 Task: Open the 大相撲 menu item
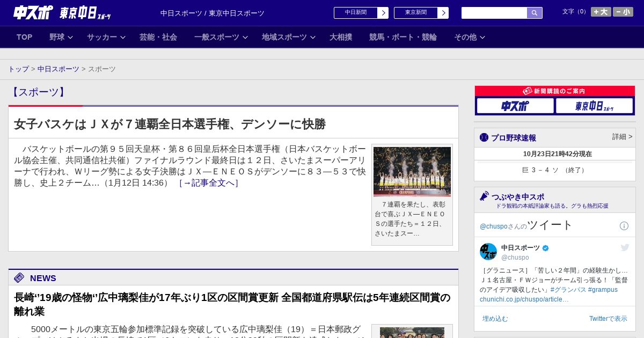tap(341, 37)
